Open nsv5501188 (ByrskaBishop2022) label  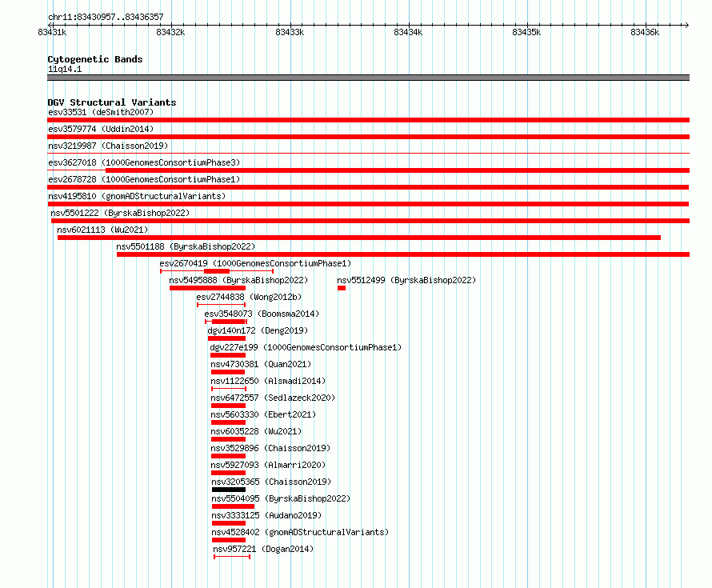click(186, 246)
